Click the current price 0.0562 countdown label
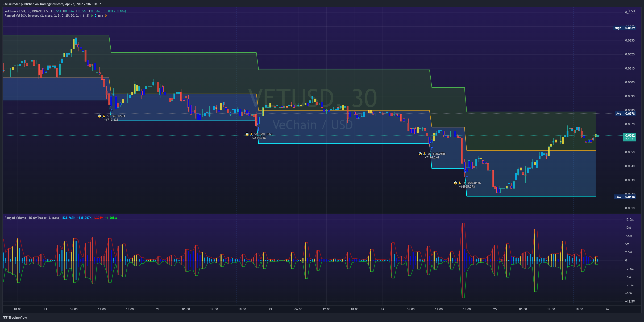This screenshot has width=644, height=322. pyautogui.click(x=629, y=137)
